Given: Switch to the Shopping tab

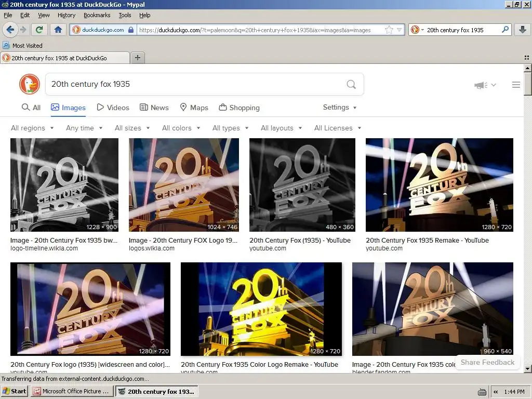Looking at the screenshot, I should 239,108.
